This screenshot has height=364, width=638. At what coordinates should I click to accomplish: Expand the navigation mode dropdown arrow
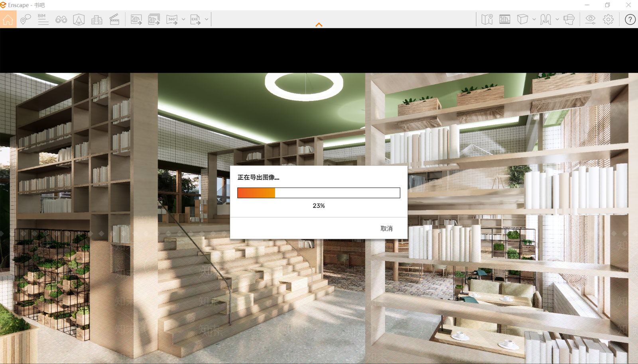coord(557,19)
